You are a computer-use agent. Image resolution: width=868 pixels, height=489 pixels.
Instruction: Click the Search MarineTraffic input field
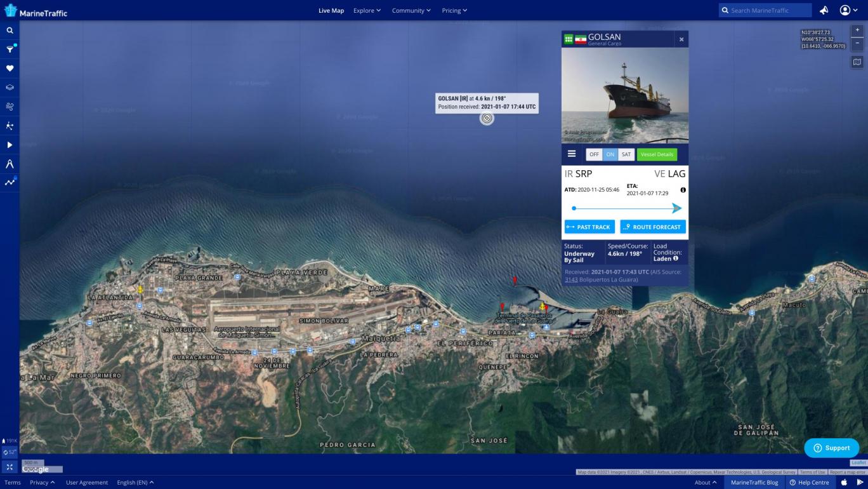point(766,10)
